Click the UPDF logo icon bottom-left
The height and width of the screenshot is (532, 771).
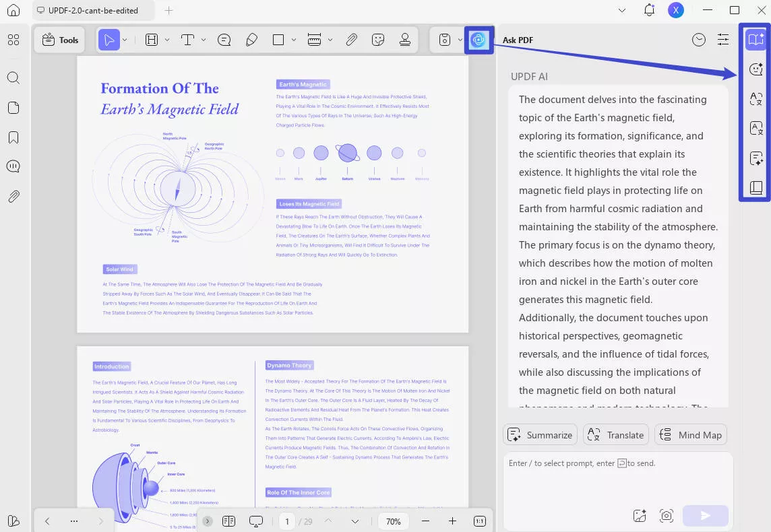coord(13,521)
